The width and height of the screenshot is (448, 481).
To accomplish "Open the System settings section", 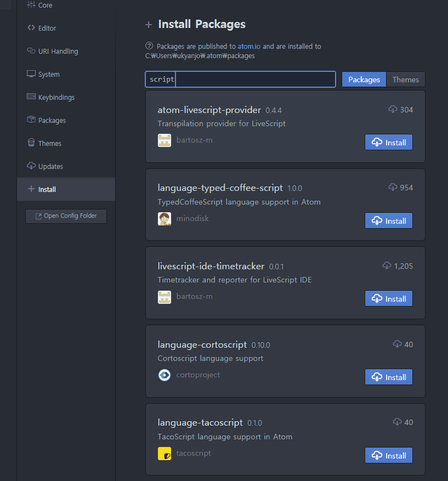I will coord(66,74).
